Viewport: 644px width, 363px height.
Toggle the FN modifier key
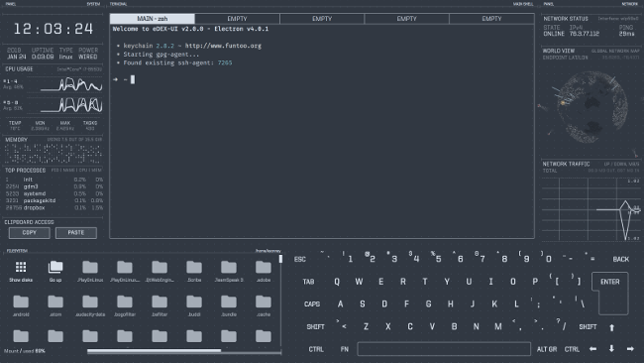[344, 349]
